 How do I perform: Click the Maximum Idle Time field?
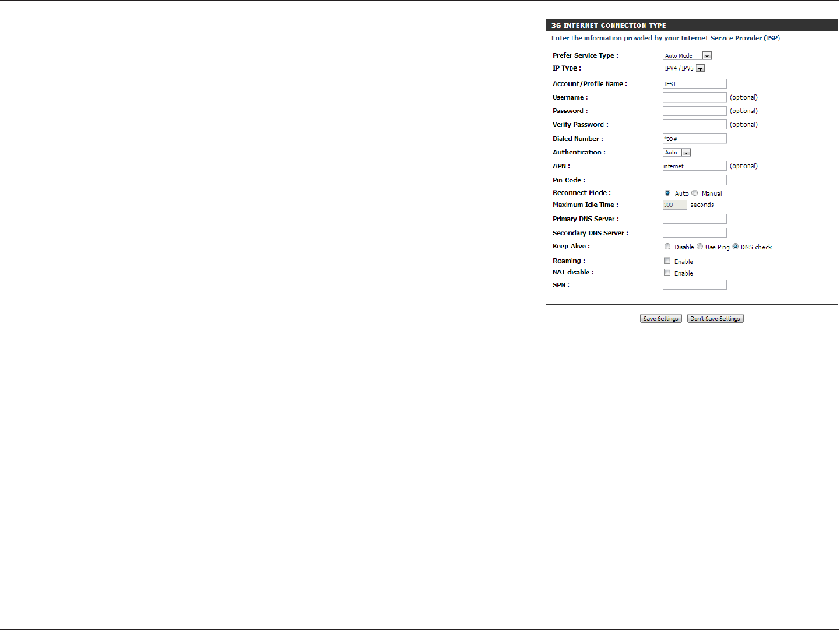tap(674, 205)
